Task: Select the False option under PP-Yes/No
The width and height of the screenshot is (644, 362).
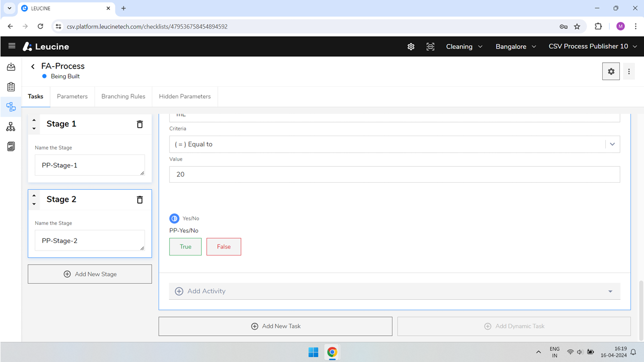Action: (223, 247)
